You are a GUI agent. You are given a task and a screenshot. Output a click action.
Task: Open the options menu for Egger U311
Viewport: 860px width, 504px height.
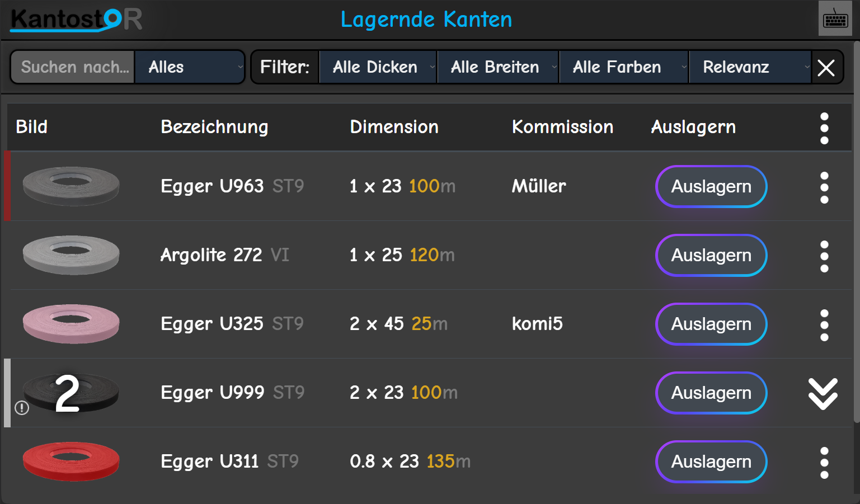(824, 461)
